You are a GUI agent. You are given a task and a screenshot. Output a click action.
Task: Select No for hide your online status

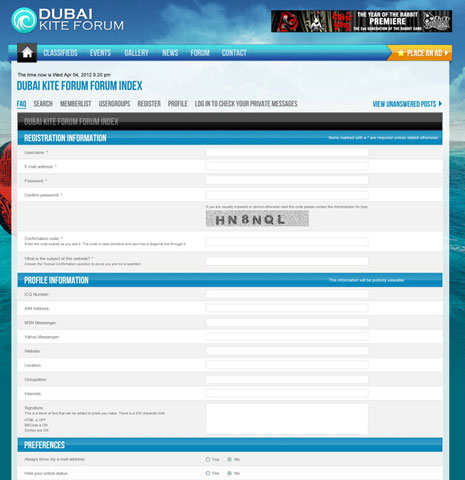pyautogui.click(x=229, y=473)
